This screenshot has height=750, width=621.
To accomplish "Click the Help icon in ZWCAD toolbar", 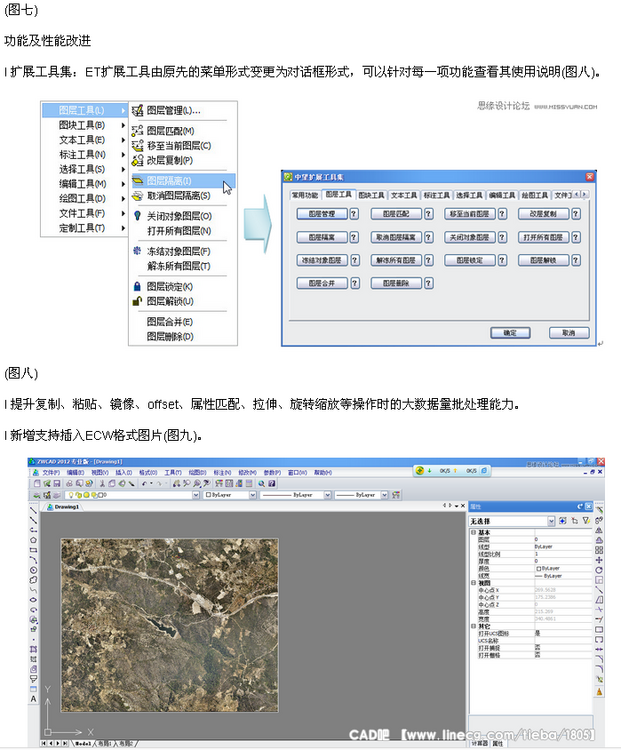I will (271, 484).
